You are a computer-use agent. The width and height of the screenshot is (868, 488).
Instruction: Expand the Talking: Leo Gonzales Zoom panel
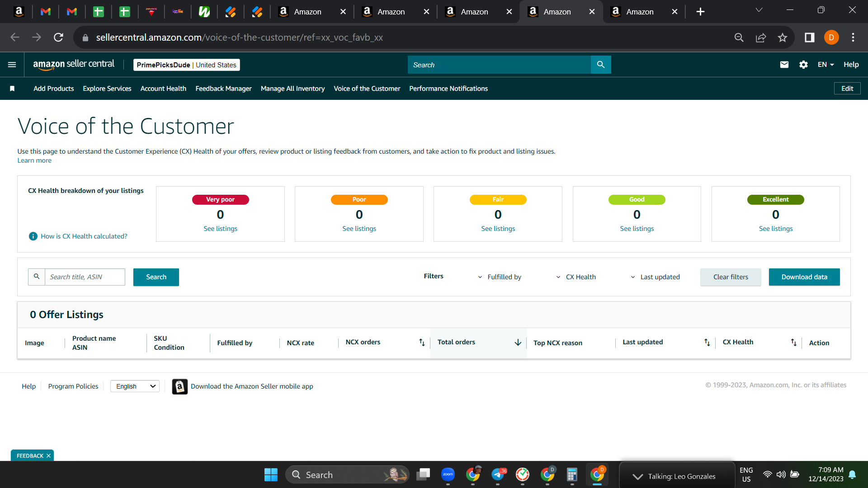(638, 476)
